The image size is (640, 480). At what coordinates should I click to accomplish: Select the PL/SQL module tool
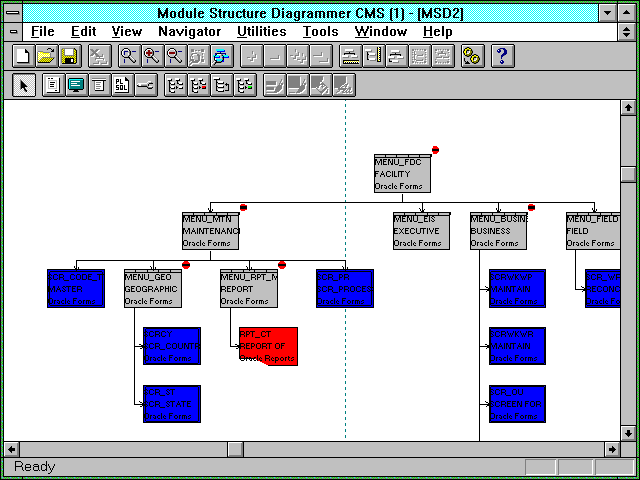[x=122, y=85]
